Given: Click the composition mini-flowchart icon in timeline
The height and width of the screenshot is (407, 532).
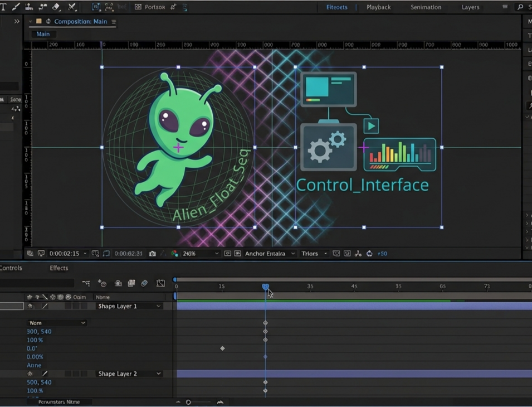Looking at the screenshot, I should pos(86,283).
